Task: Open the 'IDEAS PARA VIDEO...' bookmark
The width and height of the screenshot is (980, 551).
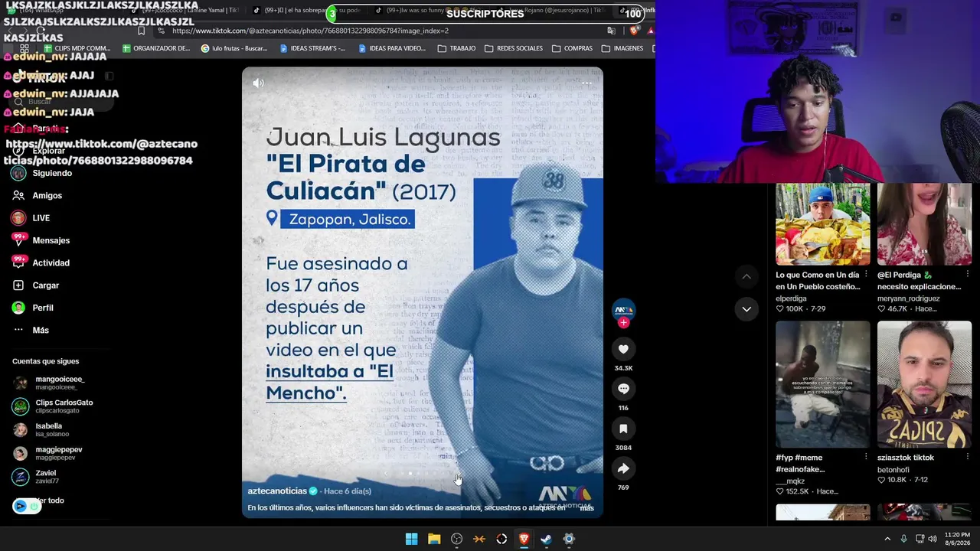Action: tap(392, 48)
